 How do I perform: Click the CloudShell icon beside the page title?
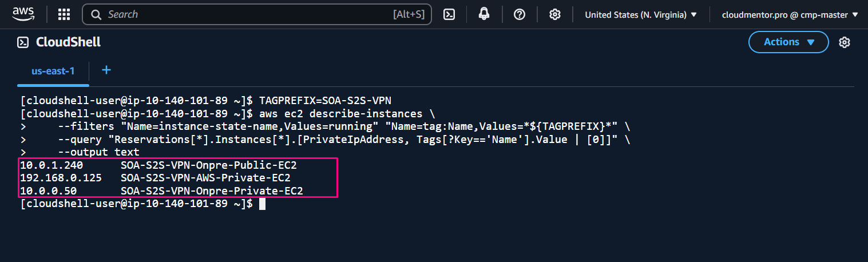[23, 42]
